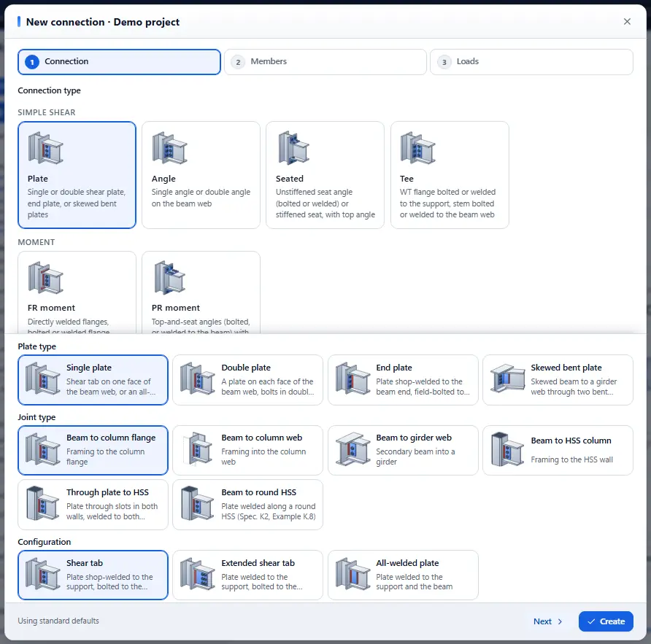Click the 'New connection · Demo project' title
651x644 pixels.
[103, 22]
